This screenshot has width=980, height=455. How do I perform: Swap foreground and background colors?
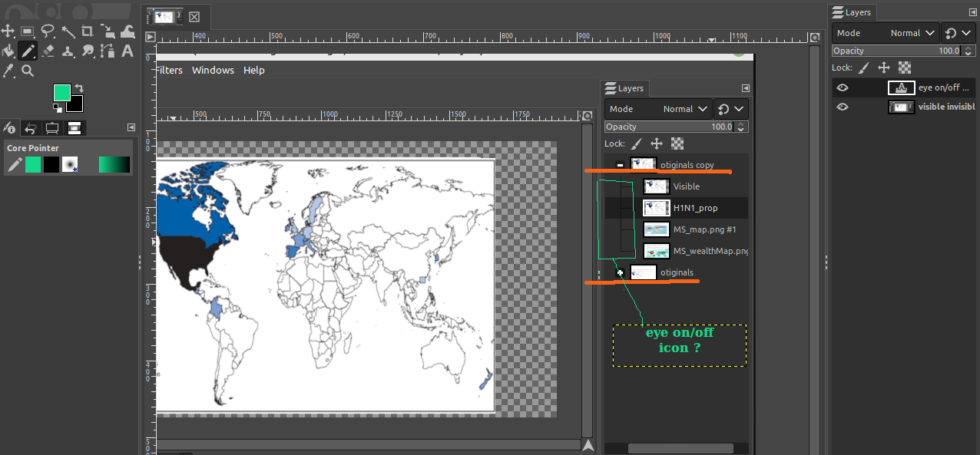[x=78, y=88]
